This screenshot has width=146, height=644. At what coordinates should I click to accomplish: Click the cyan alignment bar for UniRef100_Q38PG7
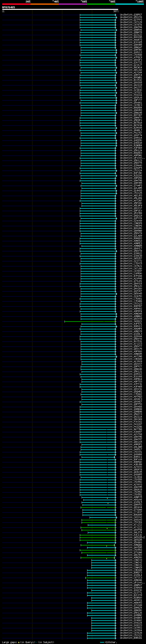click(98, 15)
